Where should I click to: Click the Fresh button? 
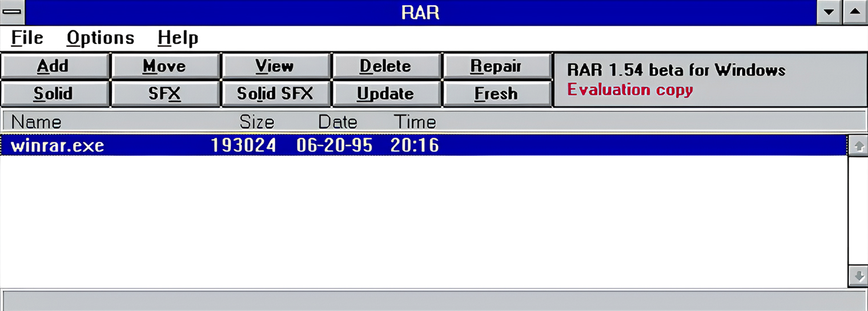tap(498, 93)
